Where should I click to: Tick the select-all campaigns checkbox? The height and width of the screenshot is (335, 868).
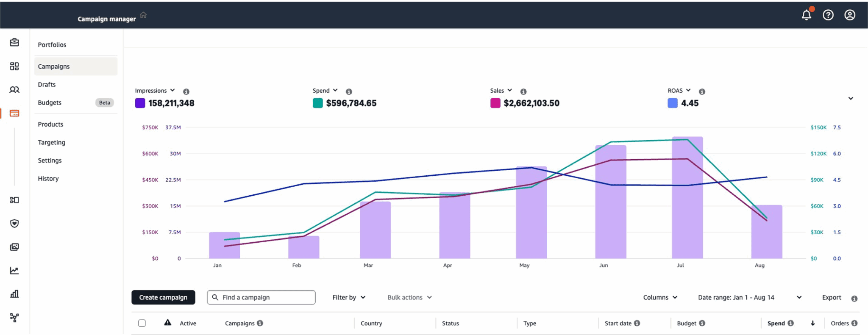click(x=142, y=323)
